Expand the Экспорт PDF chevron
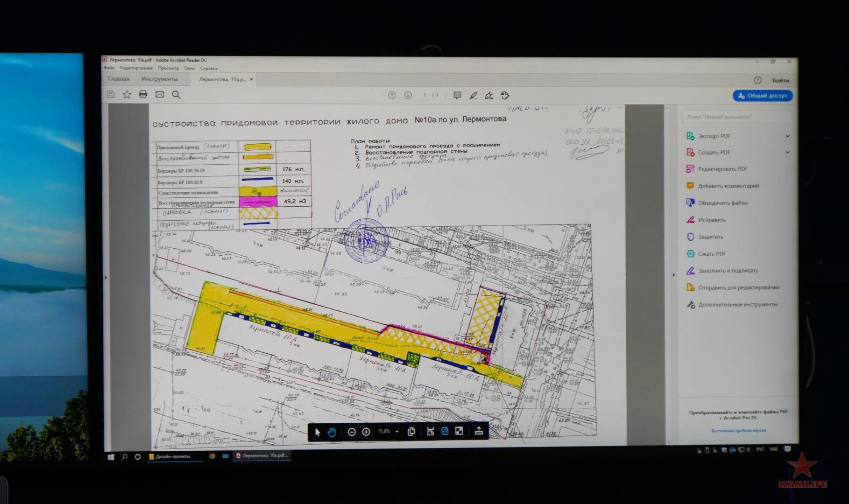The width and height of the screenshot is (849, 504). click(x=788, y=136)
